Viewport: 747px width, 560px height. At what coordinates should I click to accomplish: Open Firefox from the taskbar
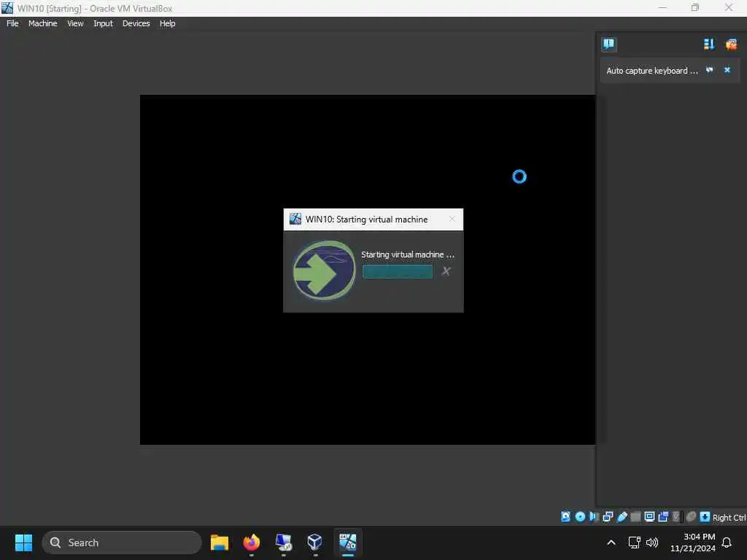251,542
